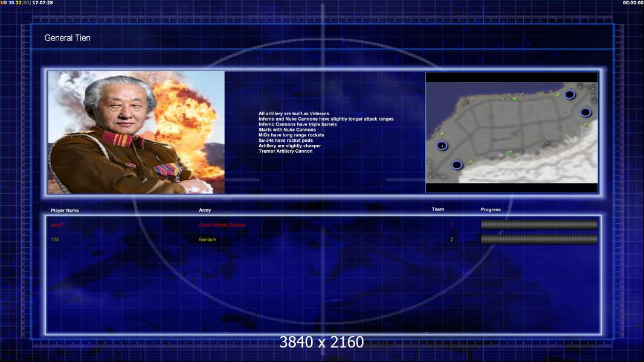
Task: Click the Player Name column header
Action: coord(65,211)
